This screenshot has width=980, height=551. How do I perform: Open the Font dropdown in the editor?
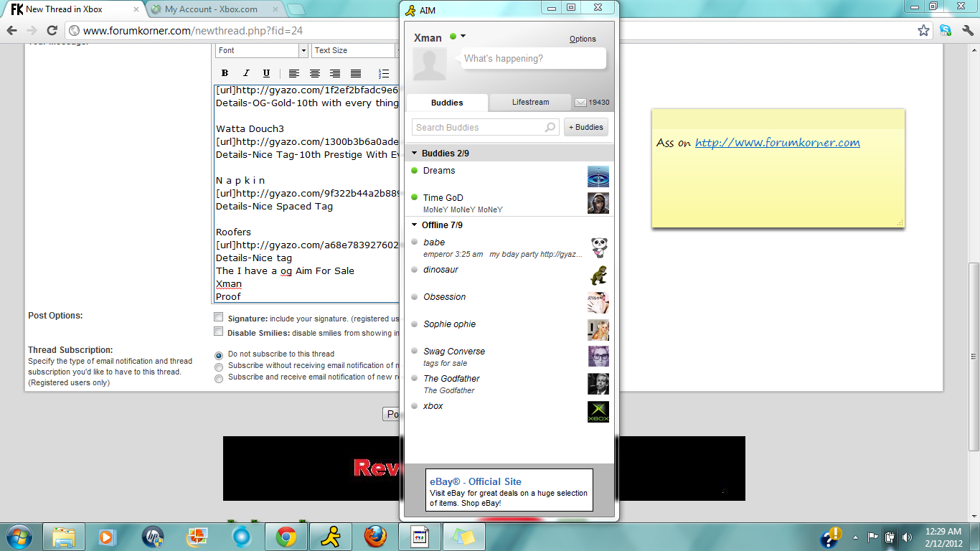[262, 50]
